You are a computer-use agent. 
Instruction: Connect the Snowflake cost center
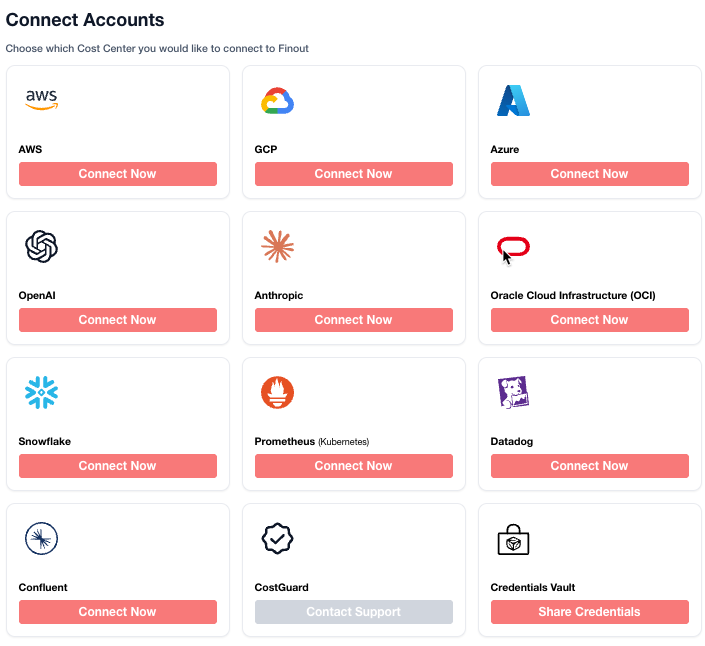pyautogui.click(x=117, y=466)
